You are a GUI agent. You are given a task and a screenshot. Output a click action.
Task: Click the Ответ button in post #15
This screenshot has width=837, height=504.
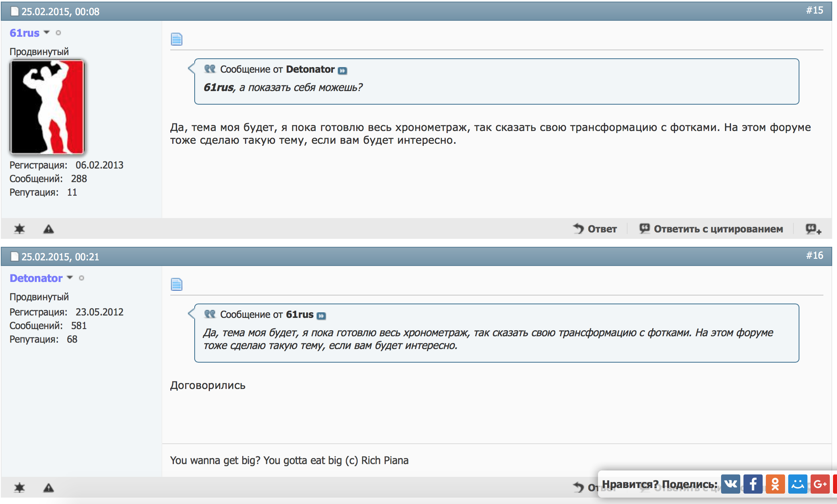click(595, 229)
